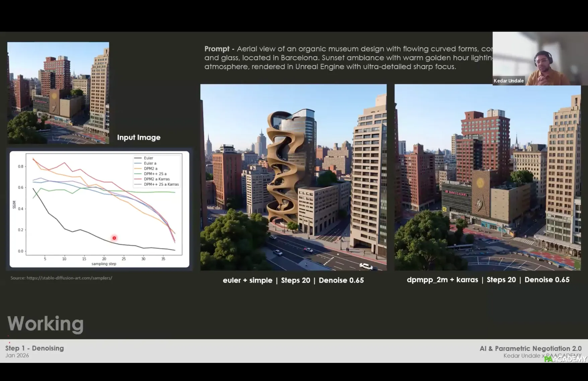
Task: Click the Kedar Undale name label
Action: [x=508, y=81]
